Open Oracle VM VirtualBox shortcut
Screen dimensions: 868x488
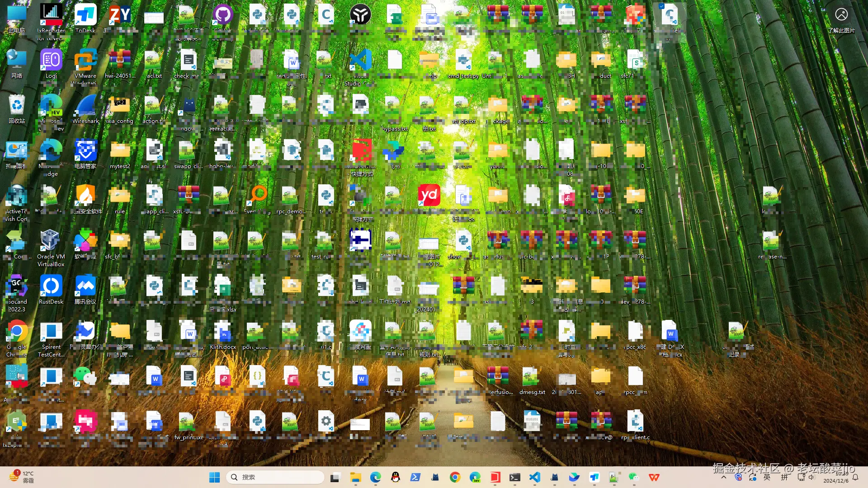pos(51,242)
